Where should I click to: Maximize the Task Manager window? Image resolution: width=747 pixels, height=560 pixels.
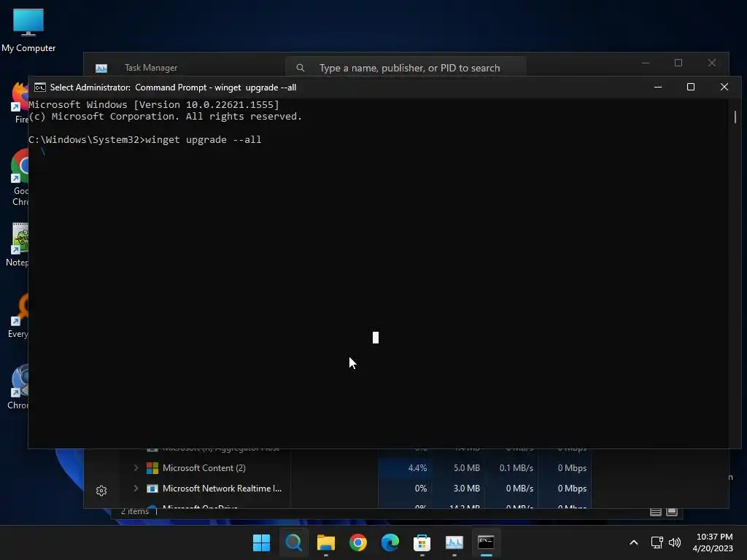point(678,63)
